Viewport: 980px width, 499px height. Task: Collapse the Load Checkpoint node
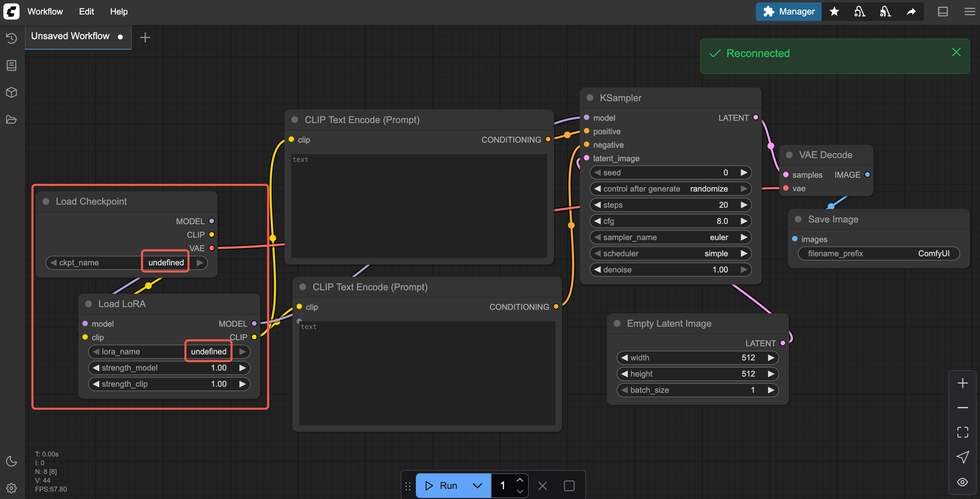46,201
